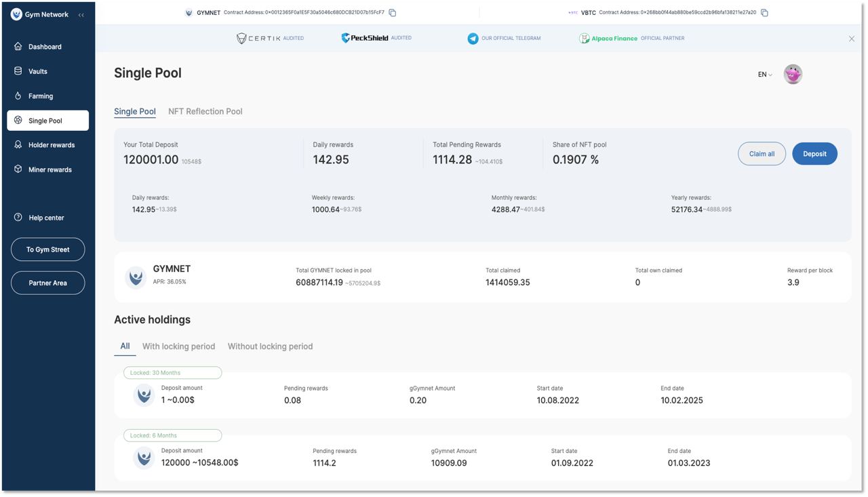The image size is (868, 497).
Task: Click the user profile avatar
Action: (793, 75)
